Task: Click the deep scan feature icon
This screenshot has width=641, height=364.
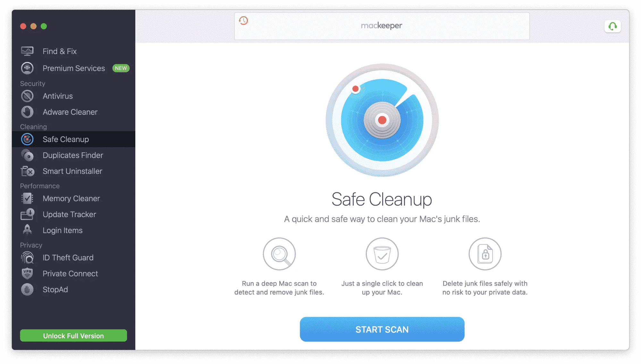Action: (280, 254)
